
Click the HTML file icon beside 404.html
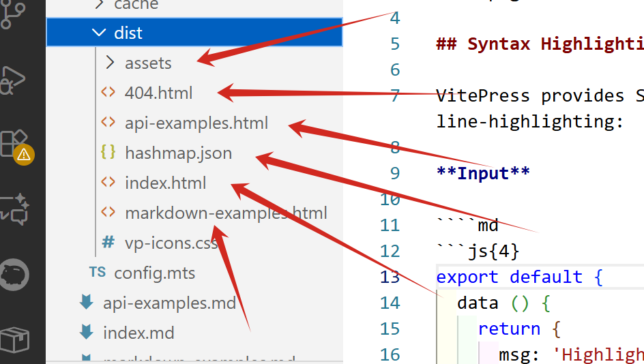click(x=108, y=93)
